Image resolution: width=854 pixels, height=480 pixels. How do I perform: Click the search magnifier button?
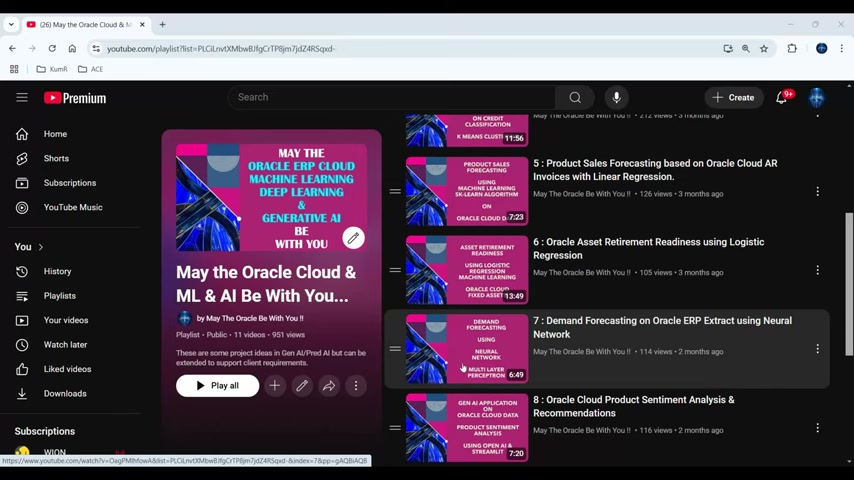tap(575, 98)
